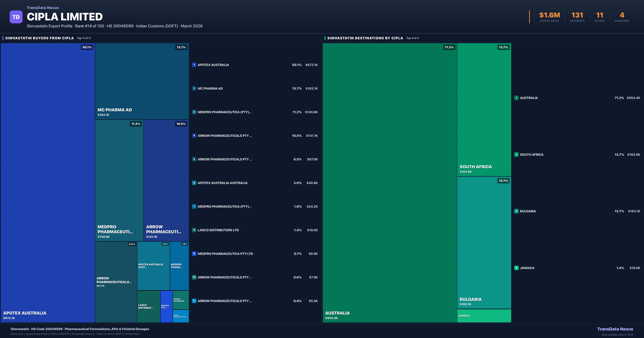The image size is (644, 338).
Task: Click rank 1 badge beside Australia destination
Action: 516,98
